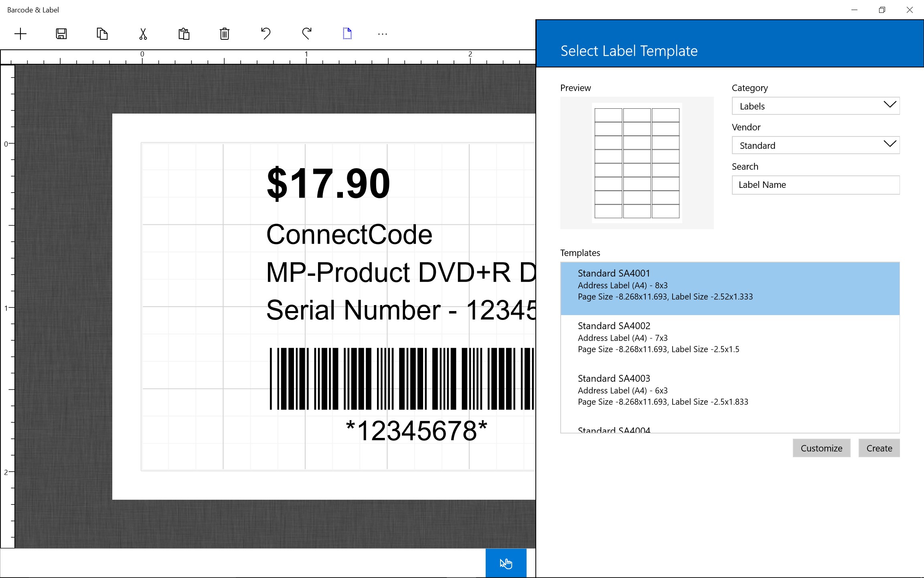Click the Add new item plus icon
Viewport: 924px width, 578px height.
pyautogui.click(x=20, y=34)
